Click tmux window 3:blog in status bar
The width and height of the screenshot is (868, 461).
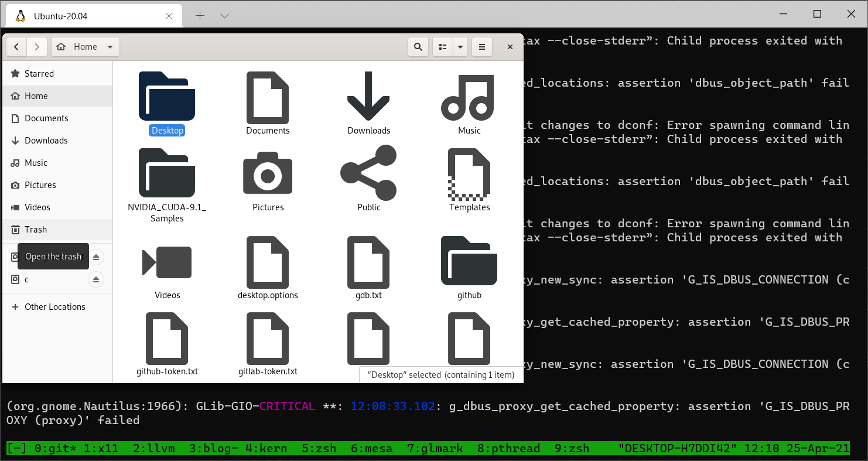[x=214, y=449]
